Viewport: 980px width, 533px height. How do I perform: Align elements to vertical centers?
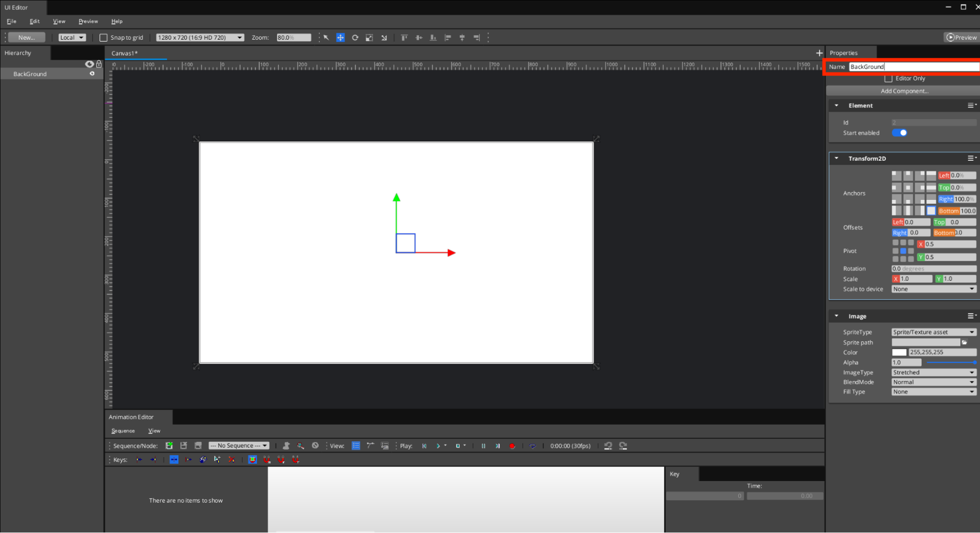pyautogui.click(x=419, y=37)
